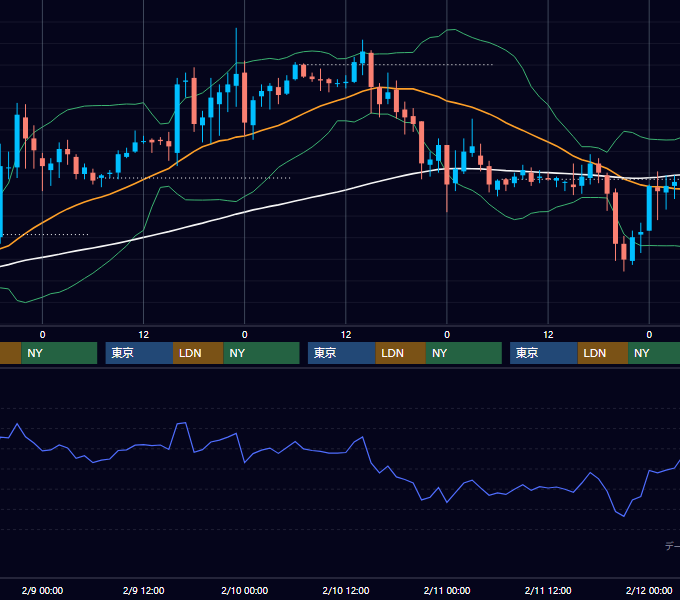
Task: Click the 2/9 00:00 time axis label
Action: pyautogui.click(x=42, y=590)
